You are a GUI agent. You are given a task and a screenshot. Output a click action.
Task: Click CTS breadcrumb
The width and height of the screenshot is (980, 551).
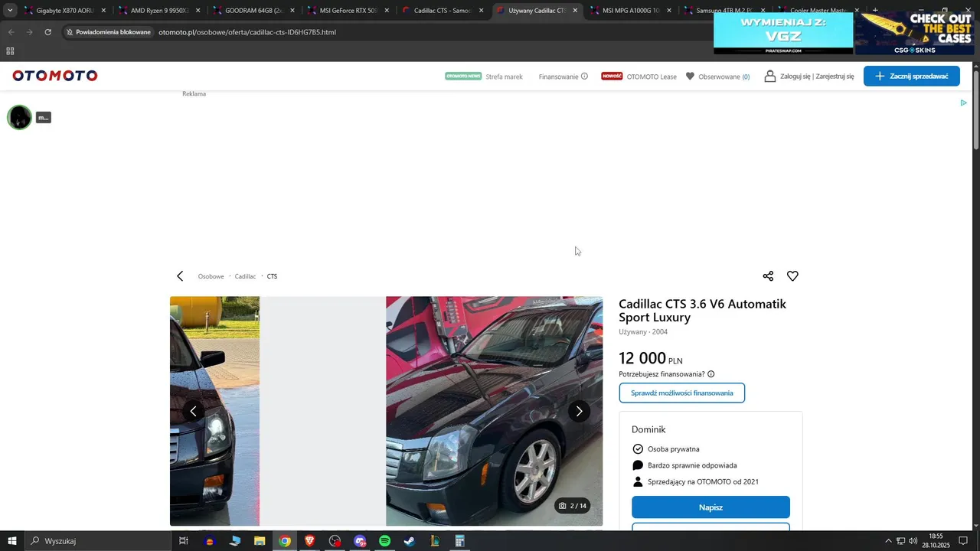(x=272, y=276)
